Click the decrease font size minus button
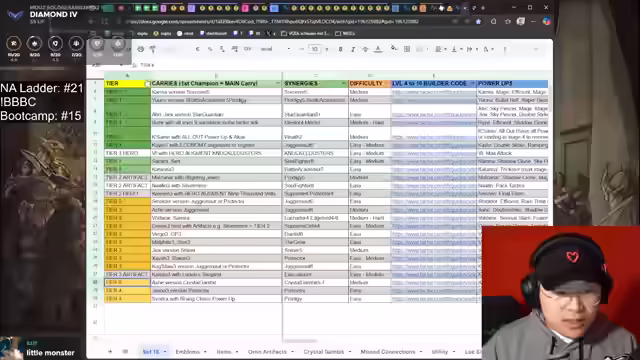This screenshot has height=360, width=640. click(x=302, y=49)
